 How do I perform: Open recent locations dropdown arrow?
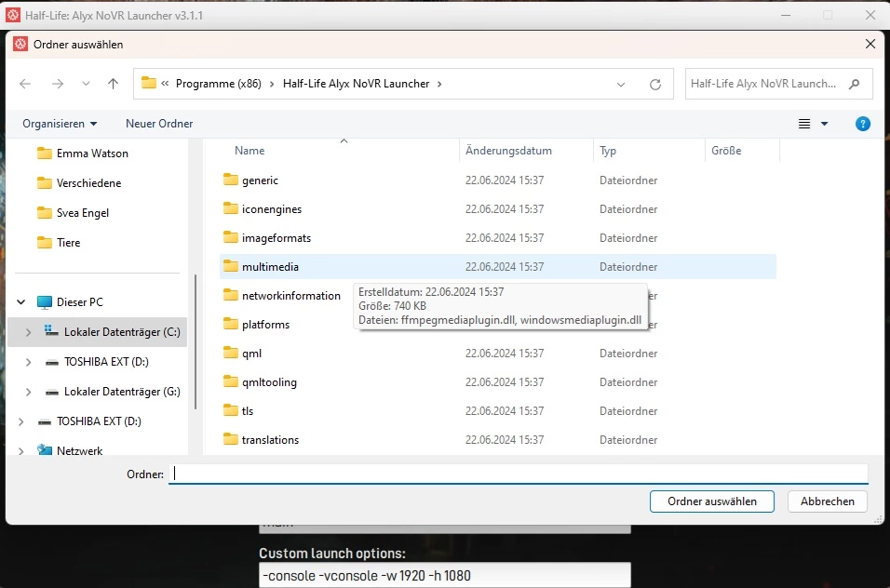tap(86, 84)
